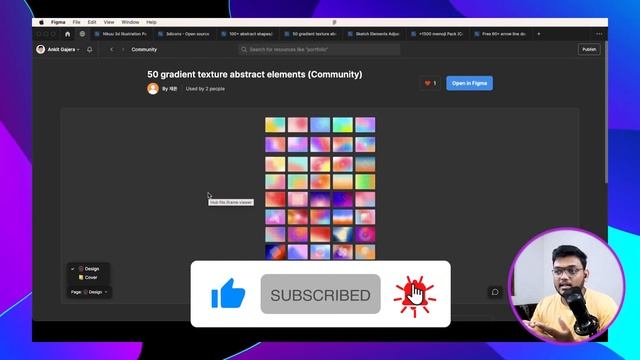Image resolution: width=640 pixels, height=360 pixels.
Task: Open the Edit menu
Action: pos(92,22)
